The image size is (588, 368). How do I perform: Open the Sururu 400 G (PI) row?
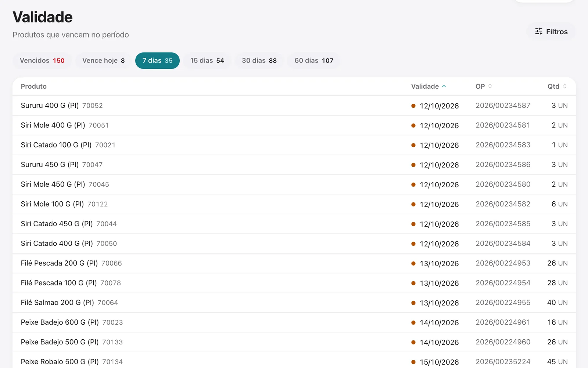294,106
